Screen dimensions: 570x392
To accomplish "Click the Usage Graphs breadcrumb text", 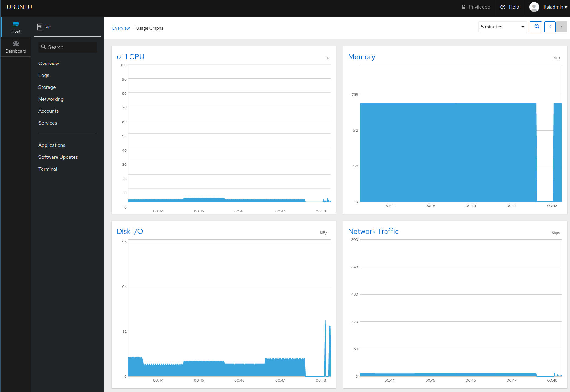I will (150, 28).
